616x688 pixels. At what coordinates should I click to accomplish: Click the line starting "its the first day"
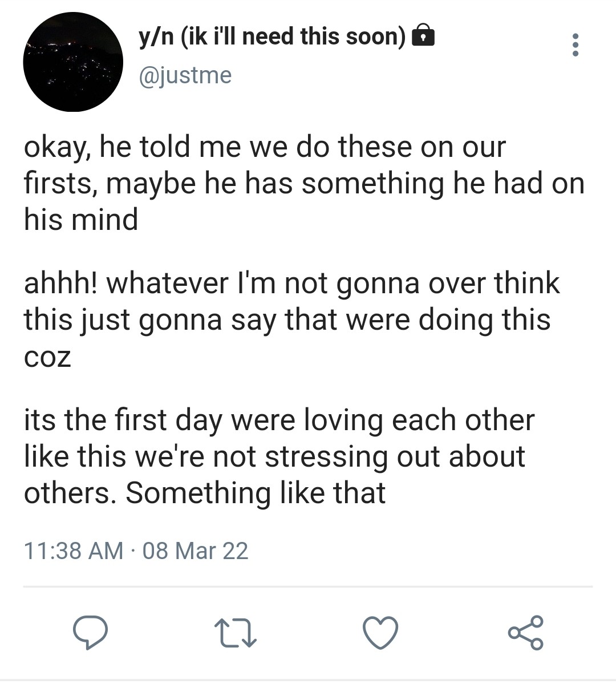point(279,420)
